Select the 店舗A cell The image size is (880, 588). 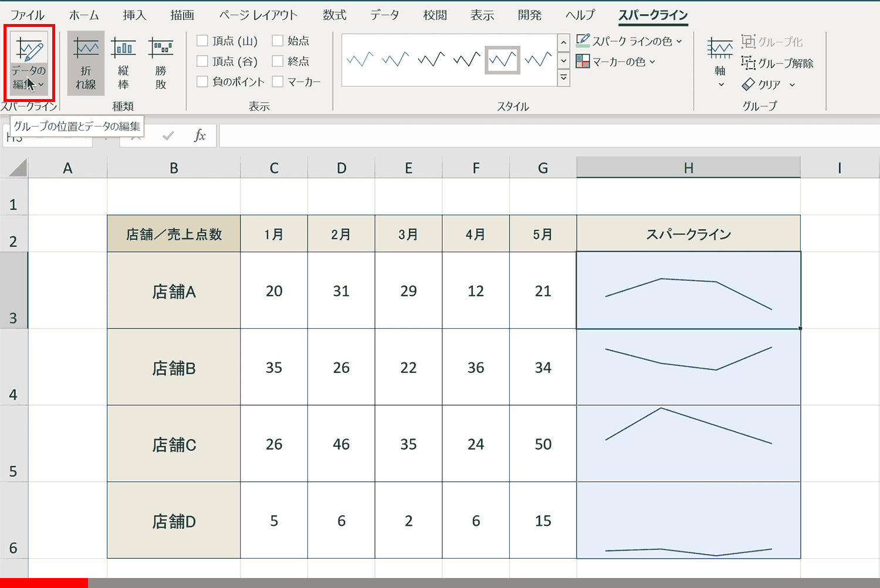pos(174,290)
